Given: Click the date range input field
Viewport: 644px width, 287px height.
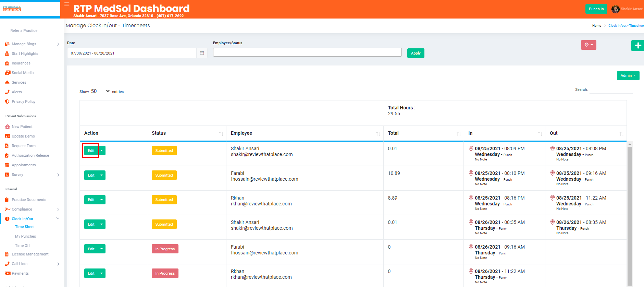Looking at the screenshot, I should (x=132, y=53).
